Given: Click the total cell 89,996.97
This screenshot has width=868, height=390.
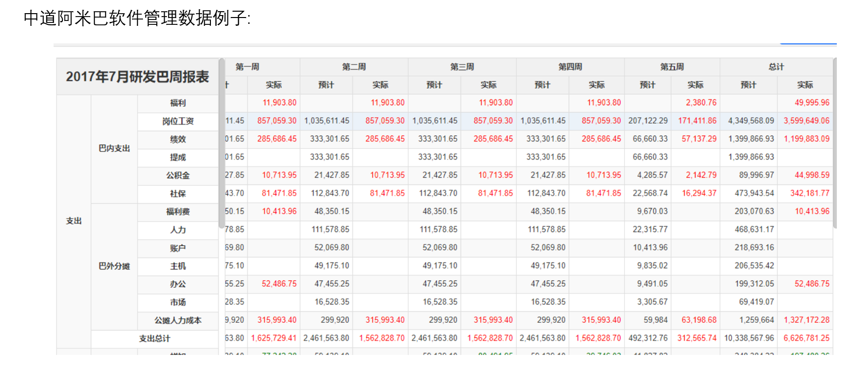Looking at the screenshot, I should pos(749,175).
